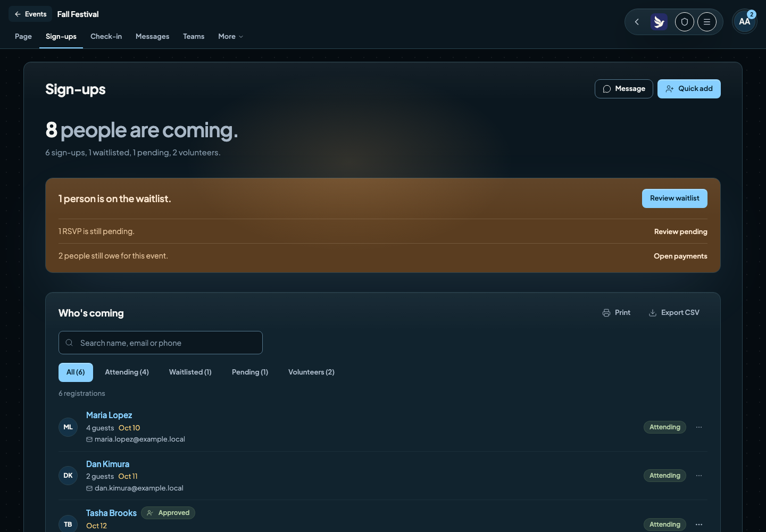
Task: Open the Teams tab
Action: point(194,37)
